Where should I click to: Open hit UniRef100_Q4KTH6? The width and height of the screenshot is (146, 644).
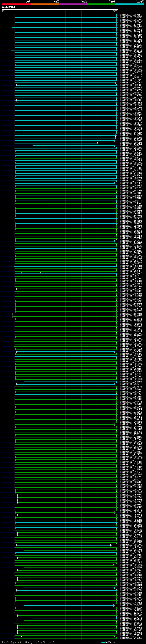tap(131, 251)
